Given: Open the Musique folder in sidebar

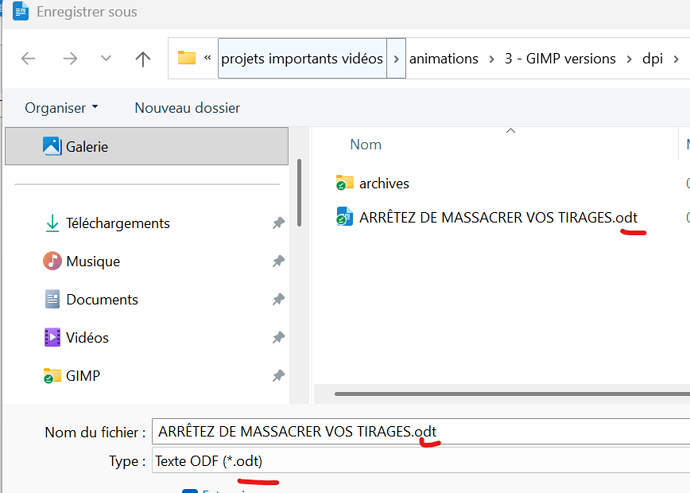Looking at the screenshot, I should point(92,261).
